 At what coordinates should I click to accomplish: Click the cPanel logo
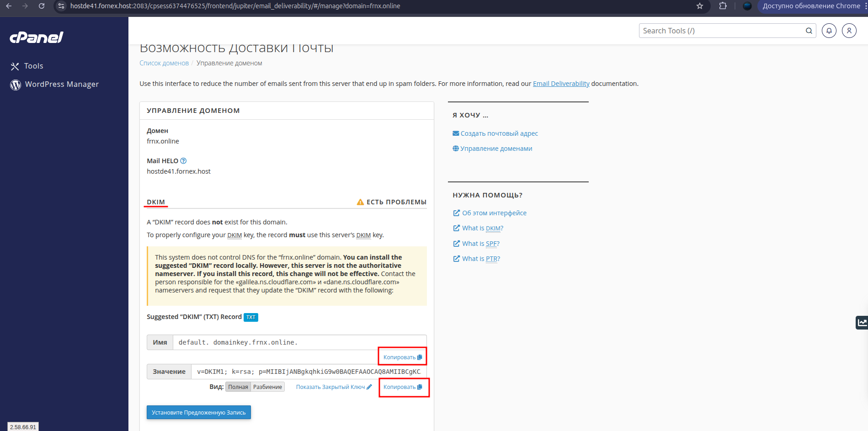[37, 37]
